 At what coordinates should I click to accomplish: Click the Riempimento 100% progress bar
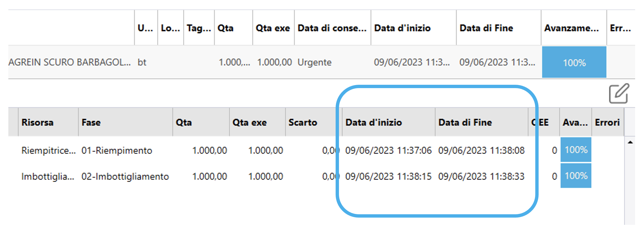click(576, 150)
